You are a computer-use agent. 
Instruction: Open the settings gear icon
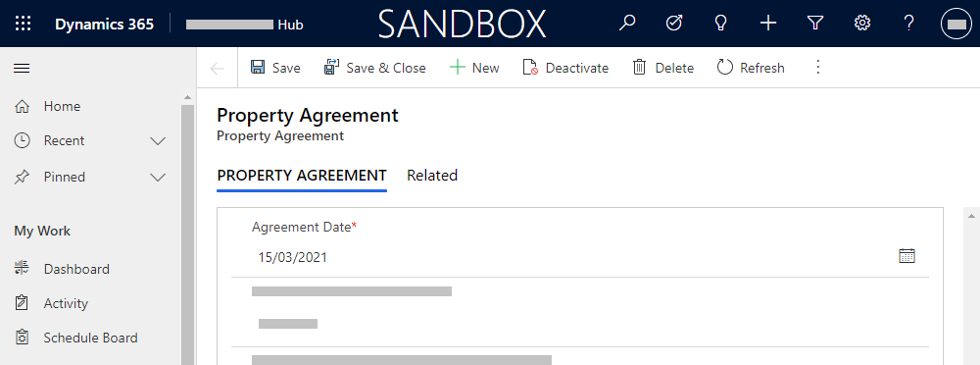pos(861,24)
